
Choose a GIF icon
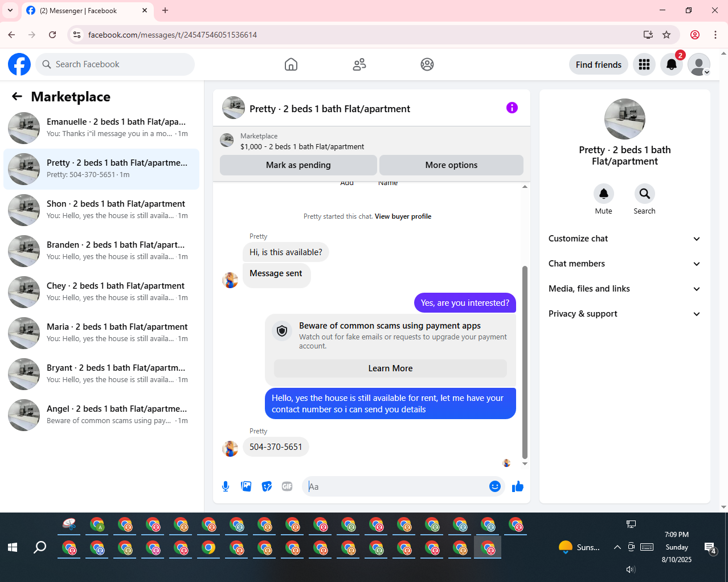pos(287,486)
